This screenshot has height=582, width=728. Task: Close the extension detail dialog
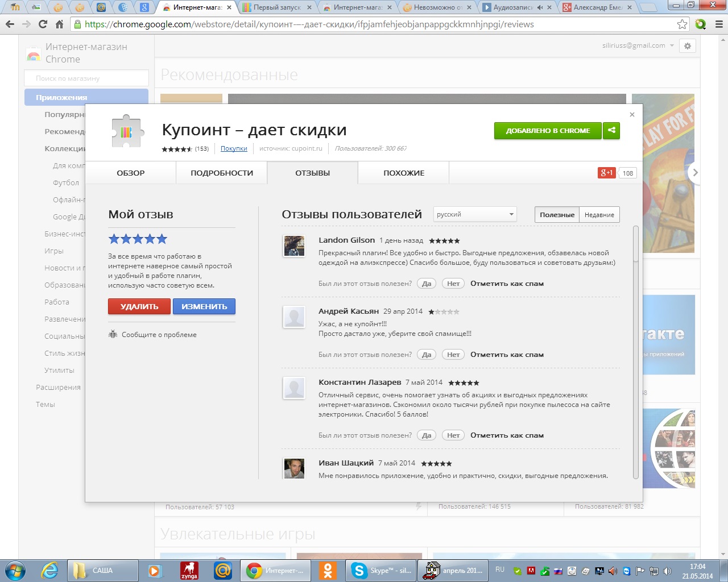(632, 114)
